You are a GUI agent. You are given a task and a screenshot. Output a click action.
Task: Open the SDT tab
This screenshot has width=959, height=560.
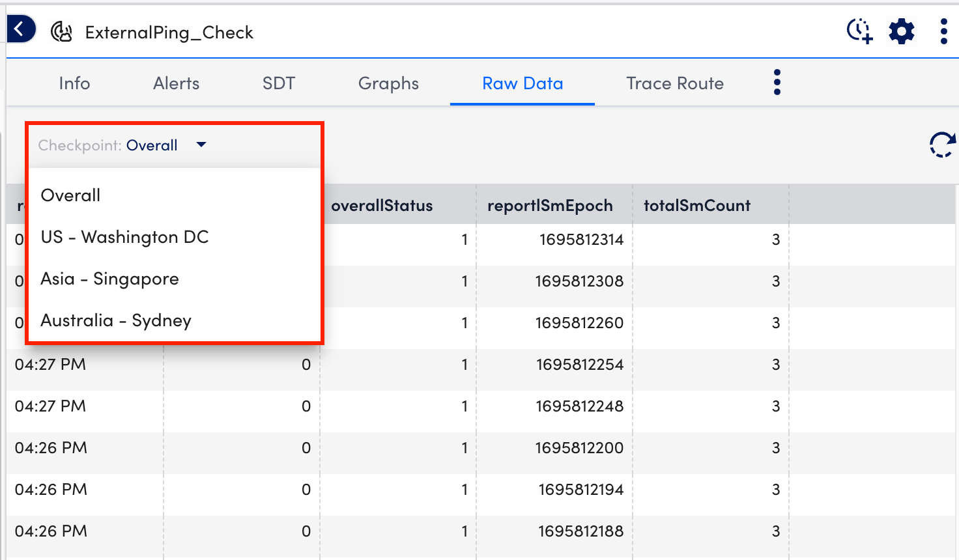tap(279, 83)
